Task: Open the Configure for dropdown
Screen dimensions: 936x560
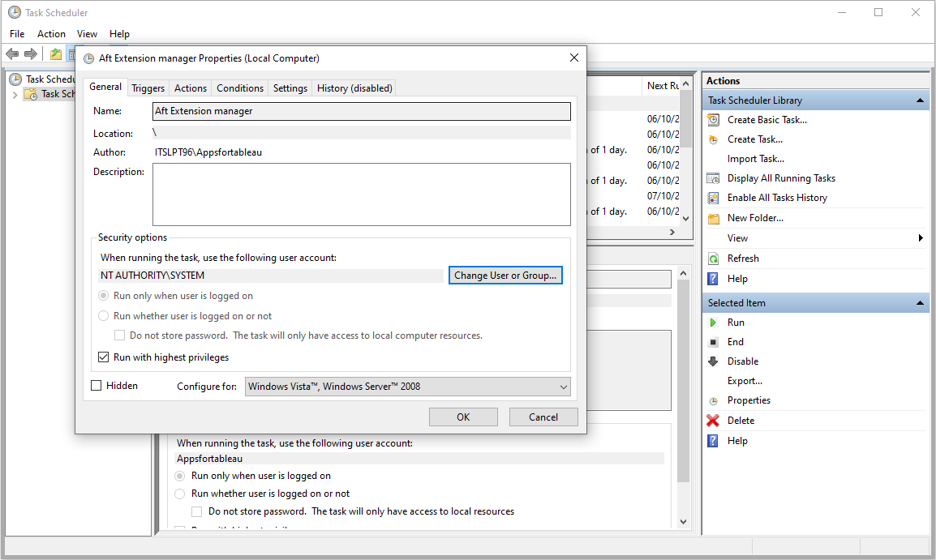Action: point(407,387)
